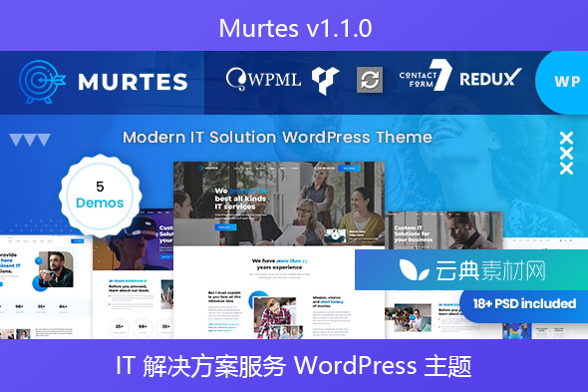Click the Murtes v1.1.0 title
Screen dimensions: 588x392
(x=296, y=28)
